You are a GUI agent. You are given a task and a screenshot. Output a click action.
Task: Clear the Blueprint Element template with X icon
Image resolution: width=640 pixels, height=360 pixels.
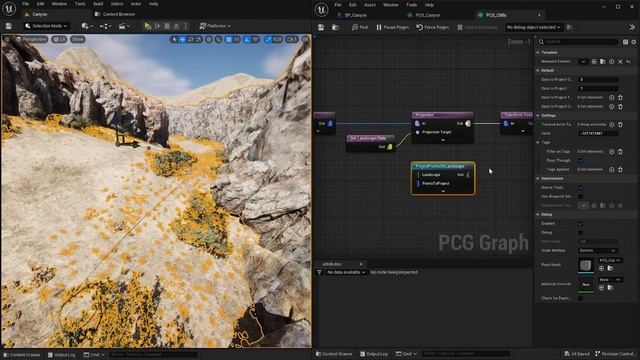620,62
